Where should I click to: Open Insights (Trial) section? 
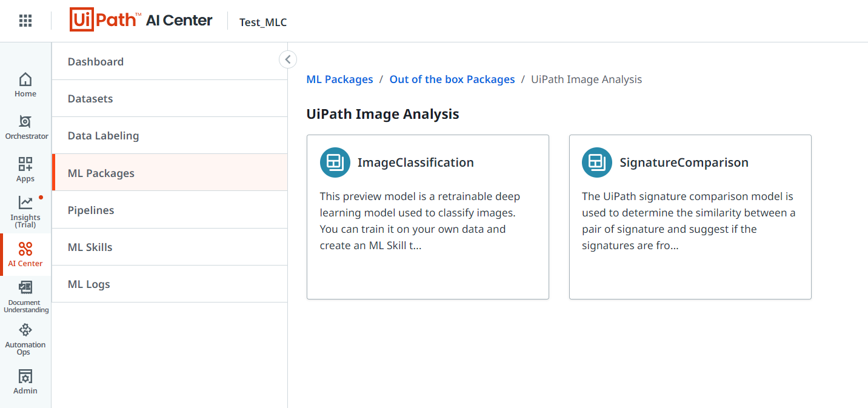coord(25,212)
